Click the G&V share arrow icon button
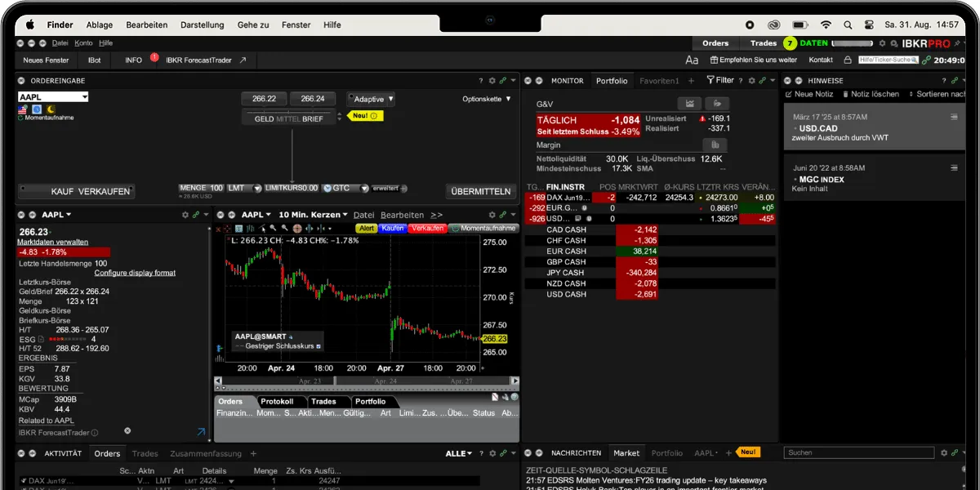980x490 pixels. point(716,104)
